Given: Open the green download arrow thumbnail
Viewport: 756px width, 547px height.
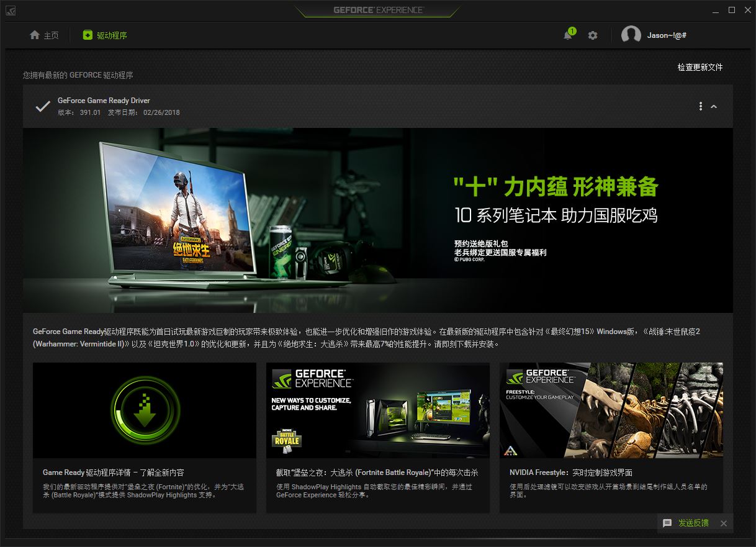Looking at the screenshot, I should tap(145, 410).
